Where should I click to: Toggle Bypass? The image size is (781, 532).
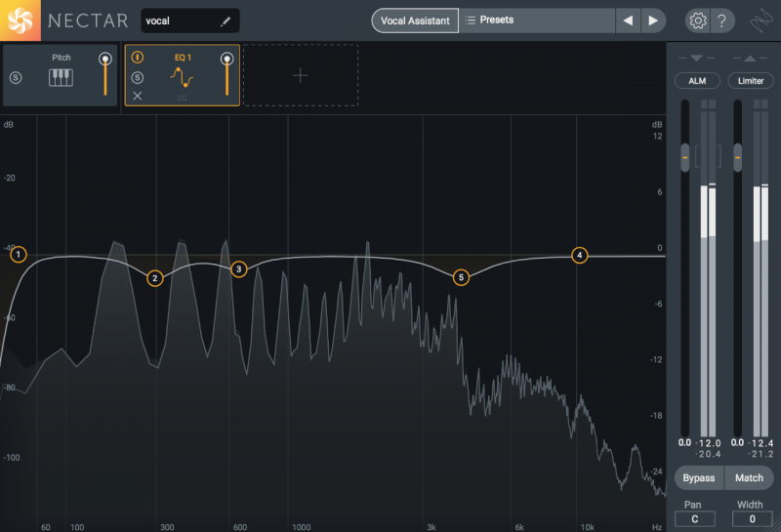click(x=699, y=477)
